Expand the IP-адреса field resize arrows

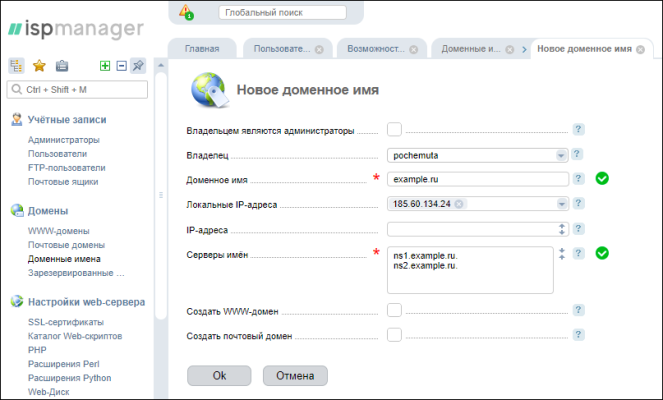[562, 229]
